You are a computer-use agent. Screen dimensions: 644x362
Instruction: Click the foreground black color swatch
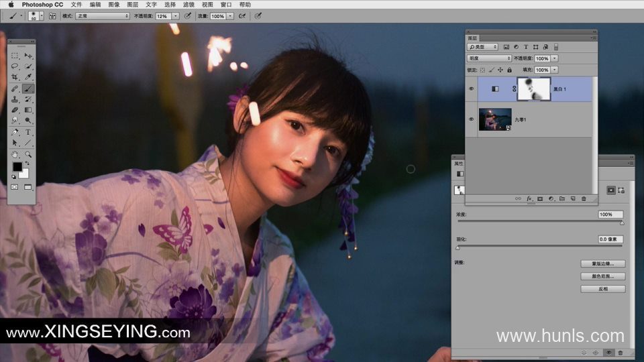coord(17,167)
